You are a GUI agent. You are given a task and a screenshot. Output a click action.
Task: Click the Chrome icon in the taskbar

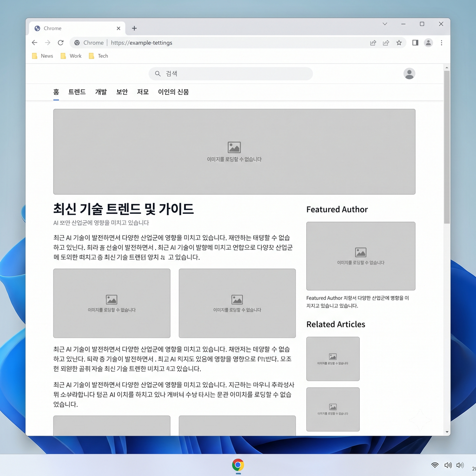(238, 465)
